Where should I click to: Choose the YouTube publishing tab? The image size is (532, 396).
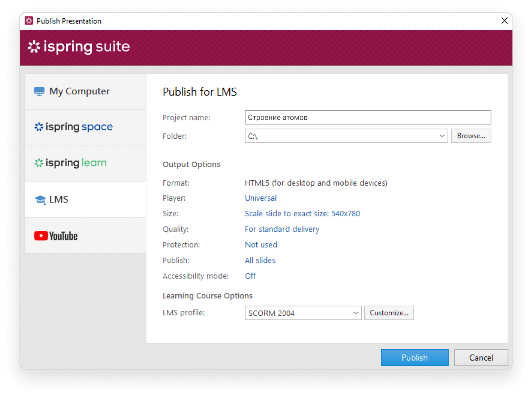pos(85,235)
